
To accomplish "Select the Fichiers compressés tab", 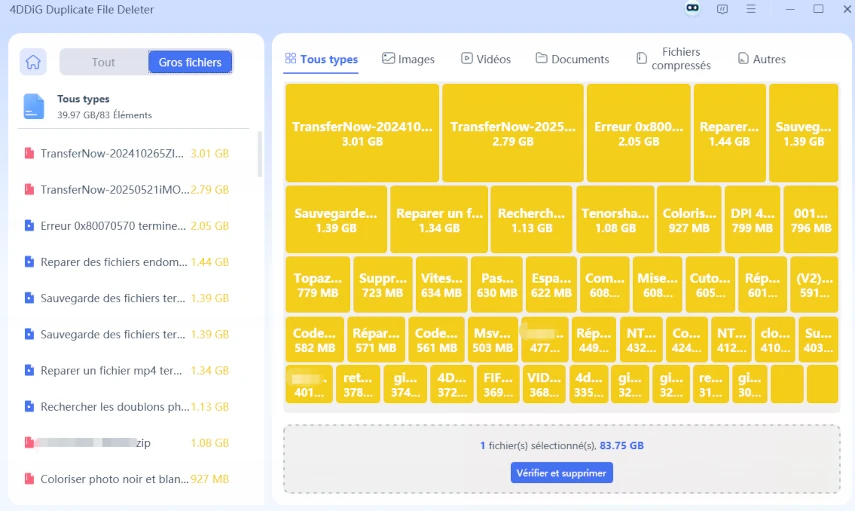I will tap(674, 58).
